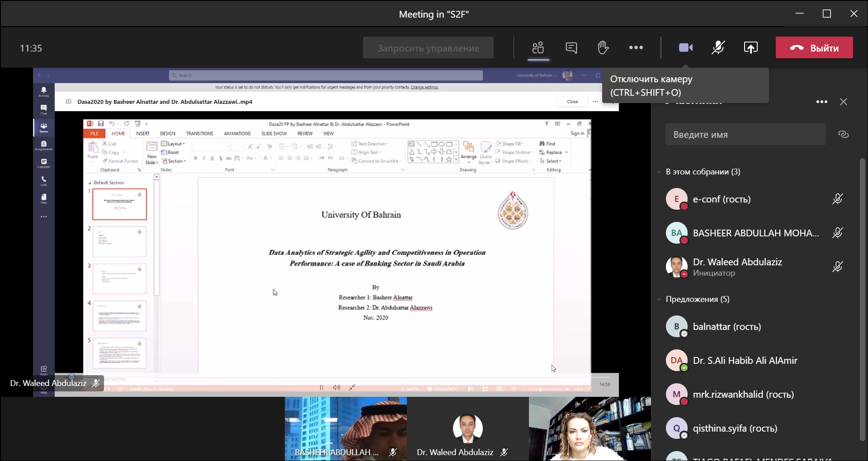Screen dimensions: 868x461
Task: Click the New Slide button
Action: 152,152
